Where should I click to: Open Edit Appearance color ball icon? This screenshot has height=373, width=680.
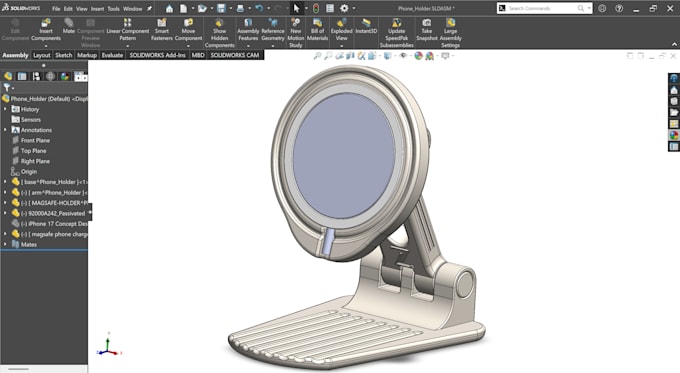coord(418,56)
